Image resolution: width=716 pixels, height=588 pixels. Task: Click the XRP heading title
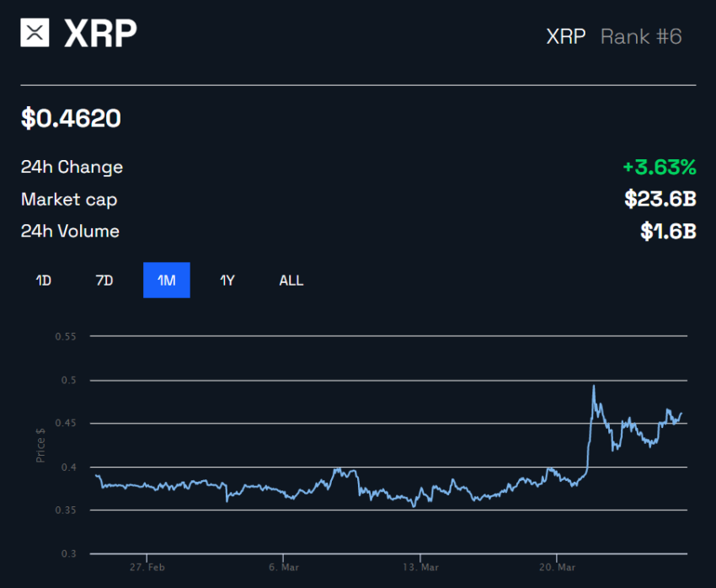pos(100,33)
